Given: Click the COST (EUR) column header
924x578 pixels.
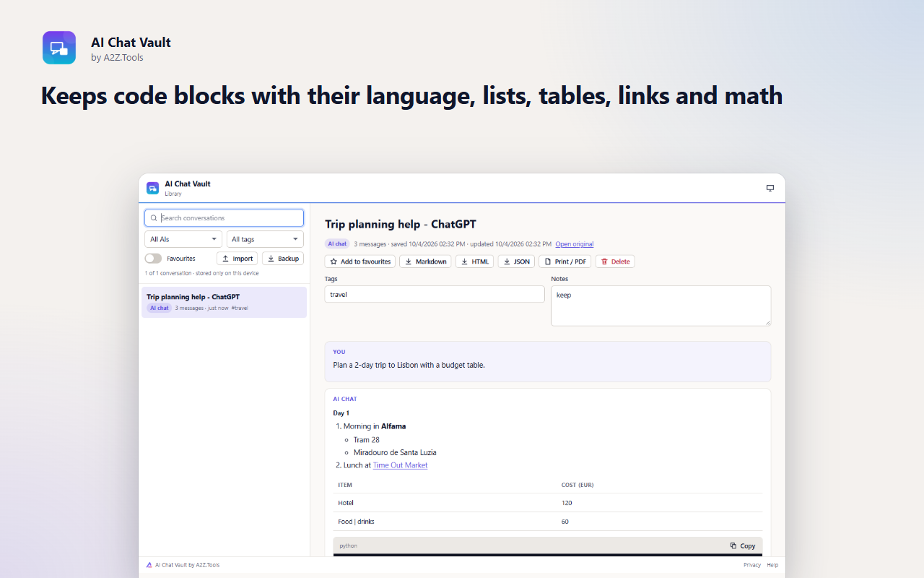Looking at the screenshot, I should [x=577, y=485].
